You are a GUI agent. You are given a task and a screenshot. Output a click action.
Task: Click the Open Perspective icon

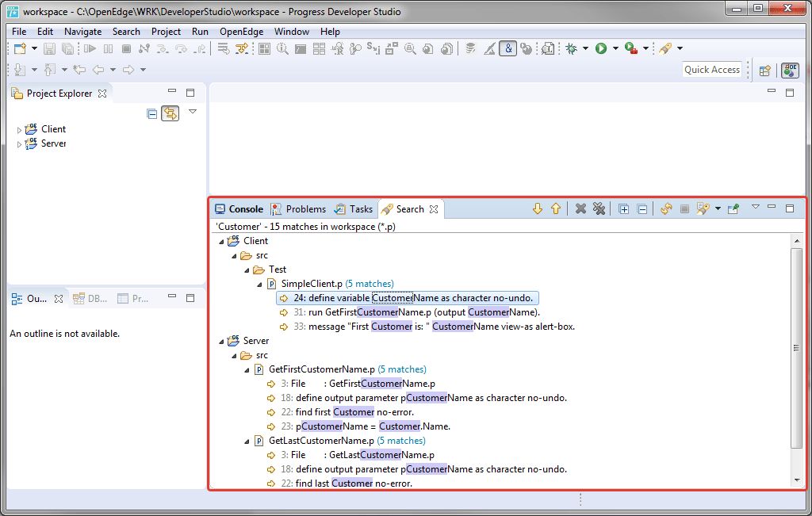[x=765, y=71]
